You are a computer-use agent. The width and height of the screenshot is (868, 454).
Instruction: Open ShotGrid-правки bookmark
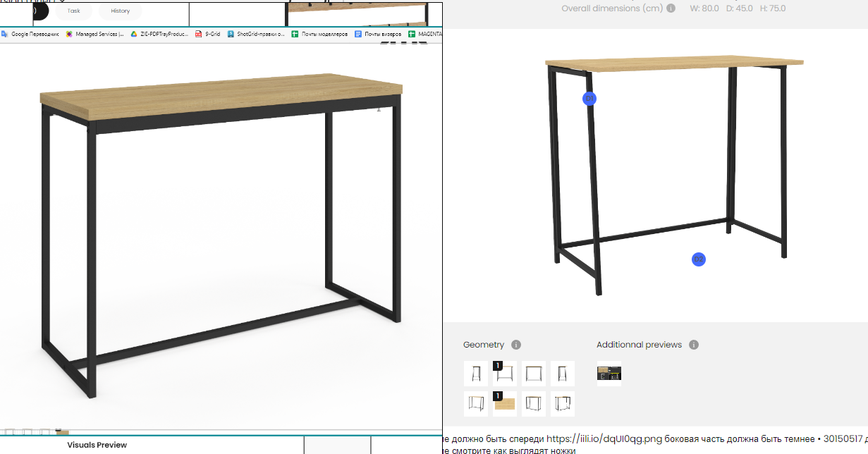tap(256, 34)
